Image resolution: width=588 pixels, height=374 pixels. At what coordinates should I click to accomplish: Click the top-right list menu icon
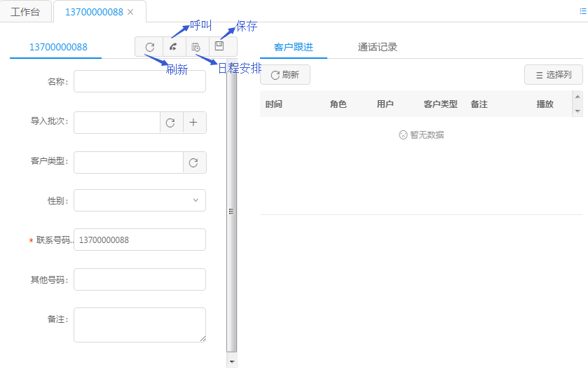coord(582,12)
